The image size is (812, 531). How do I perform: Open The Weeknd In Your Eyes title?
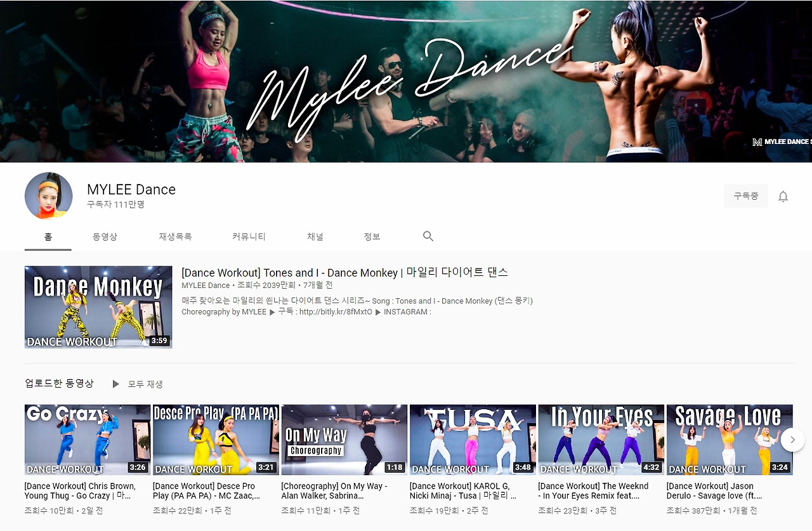pyautogui.click(x=593, y=491)
